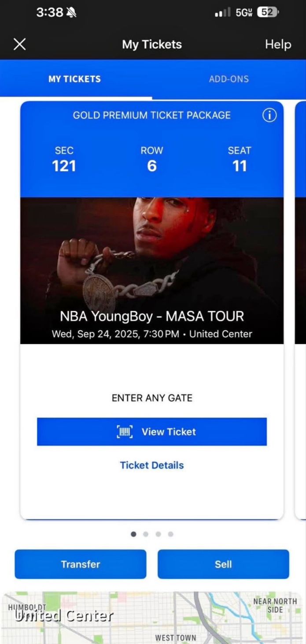Go to the third ticket page dot
This screenshot has height=644, width=306.
click(x=158, y=534)
